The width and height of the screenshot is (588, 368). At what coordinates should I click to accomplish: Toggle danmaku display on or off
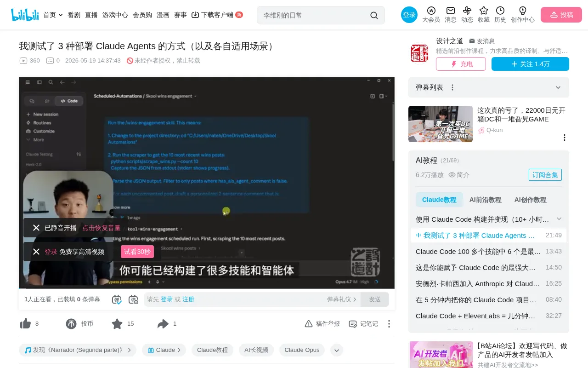[117, 299]
